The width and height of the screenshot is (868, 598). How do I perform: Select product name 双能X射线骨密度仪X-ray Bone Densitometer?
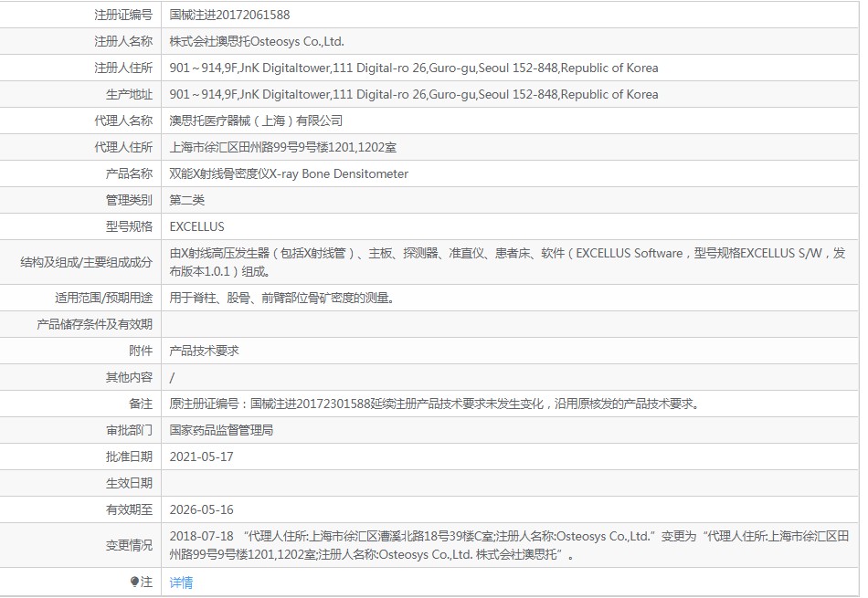click(x=289, y=173)
